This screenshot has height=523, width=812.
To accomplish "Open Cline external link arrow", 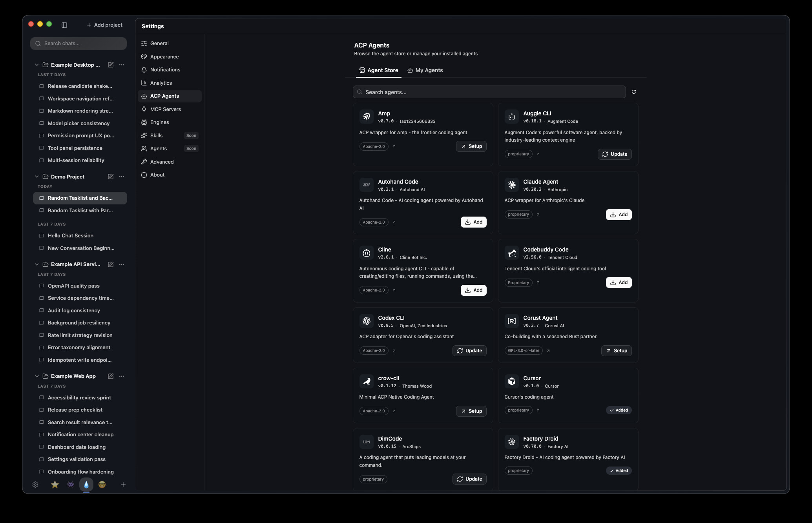I will tap(394, 290).
